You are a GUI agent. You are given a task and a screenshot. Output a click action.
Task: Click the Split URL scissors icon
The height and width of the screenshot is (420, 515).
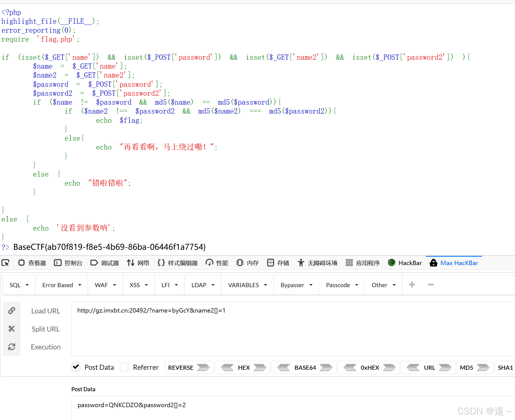point(12,329)
